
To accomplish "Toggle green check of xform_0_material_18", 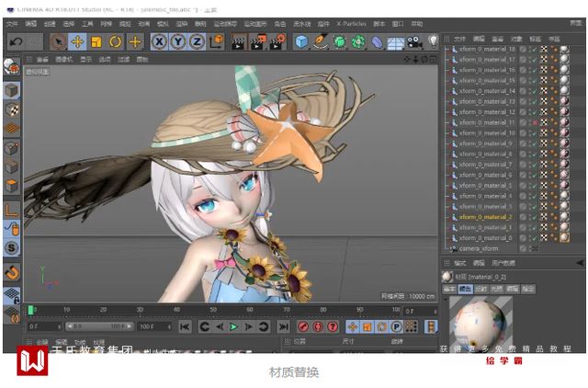I will click(x=534, y=49).
